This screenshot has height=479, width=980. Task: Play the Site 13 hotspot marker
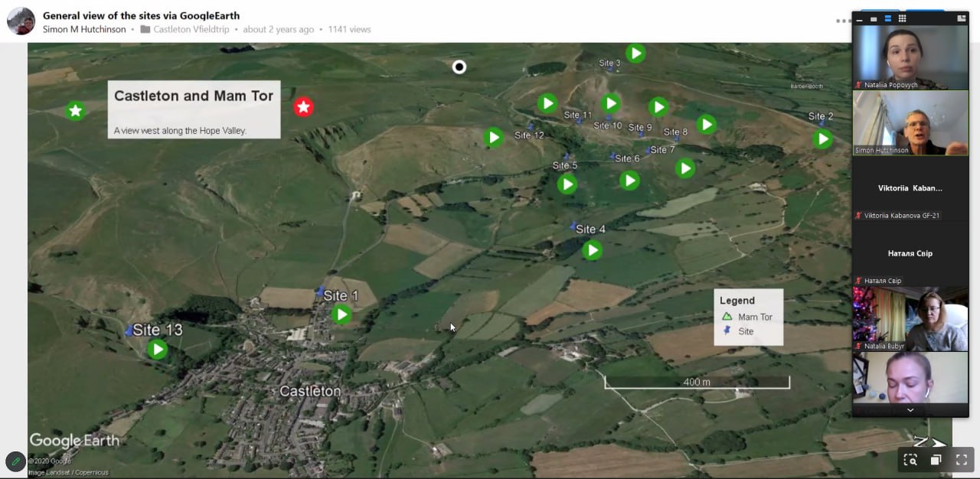tap(157, 350)
